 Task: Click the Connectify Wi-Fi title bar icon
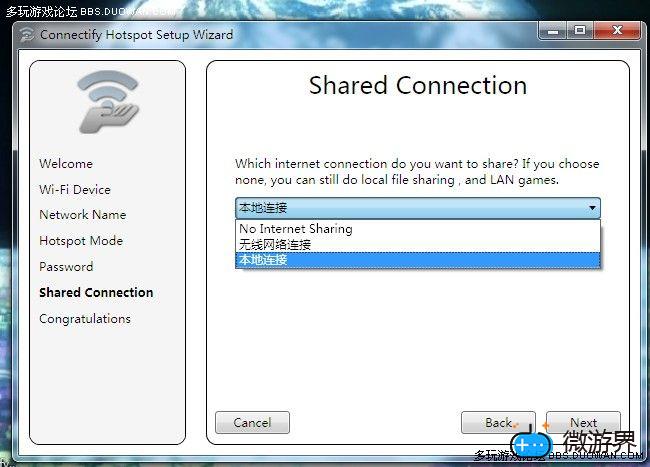click(x=27, y=34)
